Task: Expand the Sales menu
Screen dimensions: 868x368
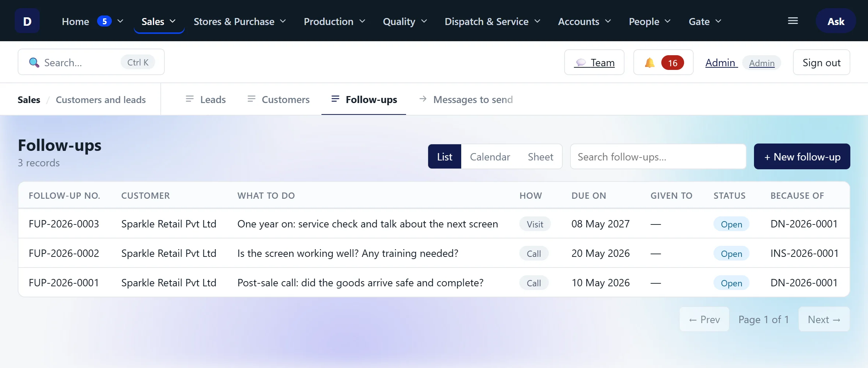Action: (159, 21)
